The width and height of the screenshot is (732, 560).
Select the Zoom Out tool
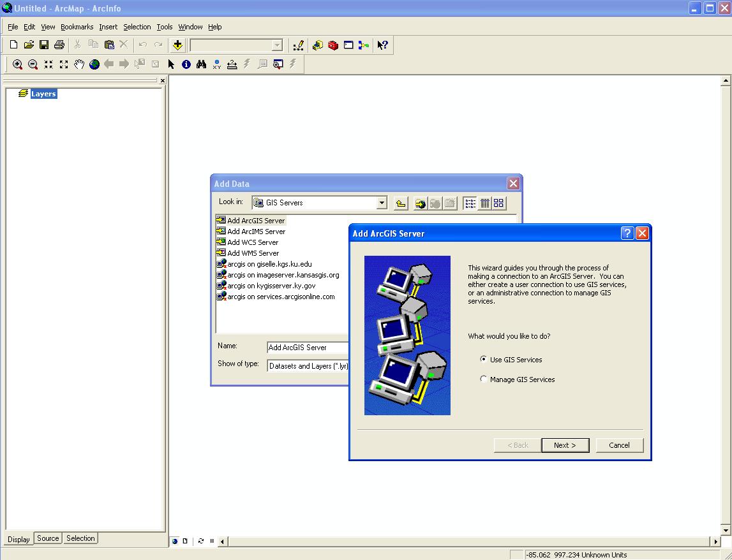(x=33, y=64)
